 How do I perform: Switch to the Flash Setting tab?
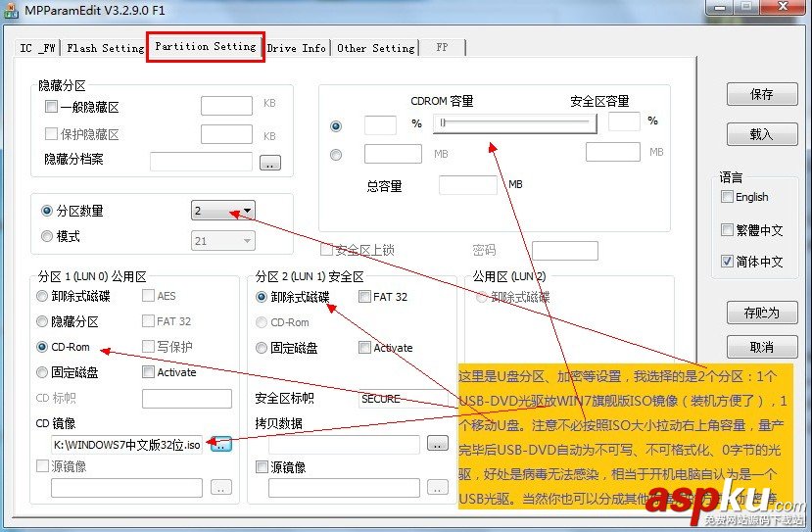tap(106, 48)
